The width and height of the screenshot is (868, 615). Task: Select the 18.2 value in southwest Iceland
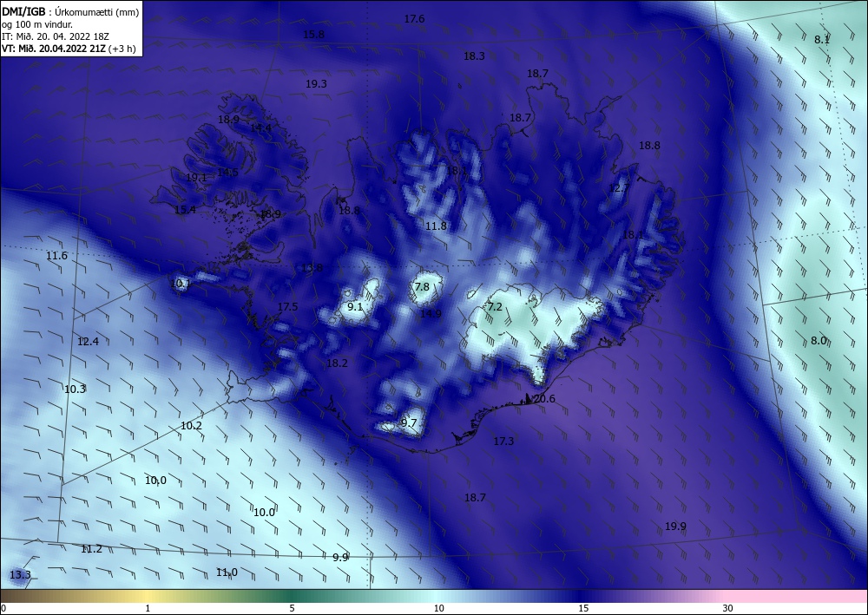click(x=337, y=363)
